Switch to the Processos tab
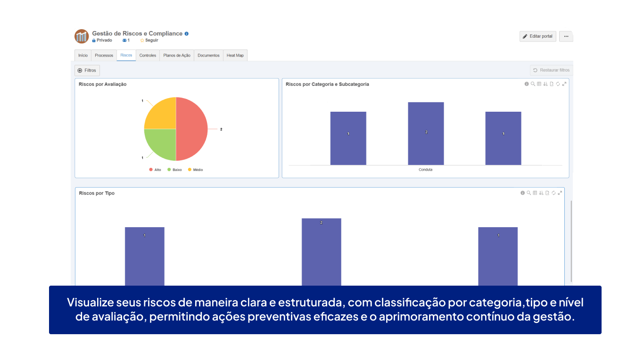Screen dimensions: 644x362 104,55
